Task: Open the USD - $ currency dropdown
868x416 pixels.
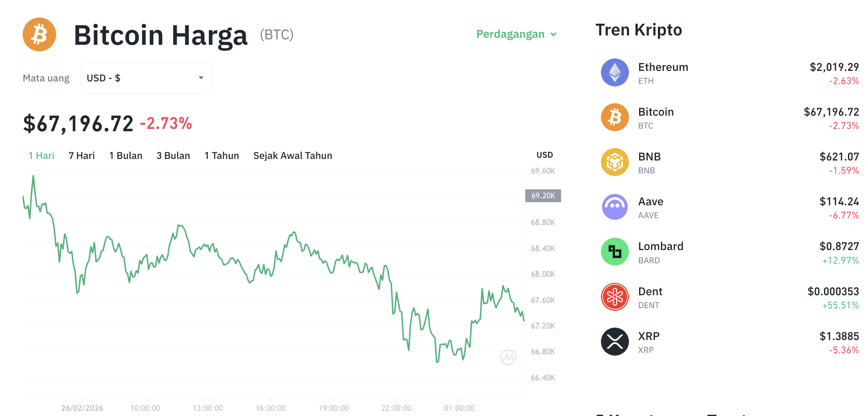Action: pos(146,78)
